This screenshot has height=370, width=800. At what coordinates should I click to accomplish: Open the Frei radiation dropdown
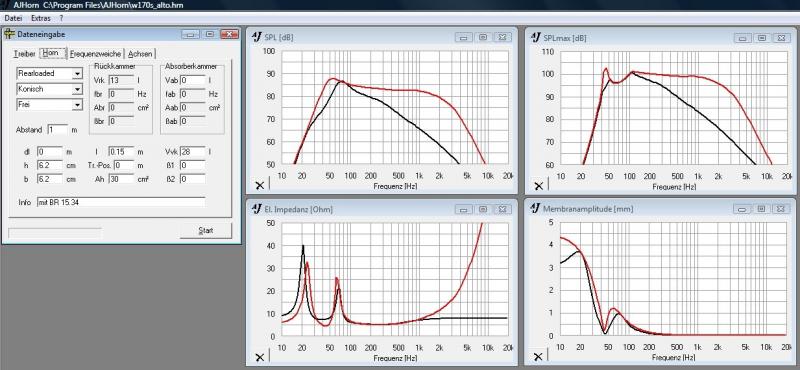[77, 105]
